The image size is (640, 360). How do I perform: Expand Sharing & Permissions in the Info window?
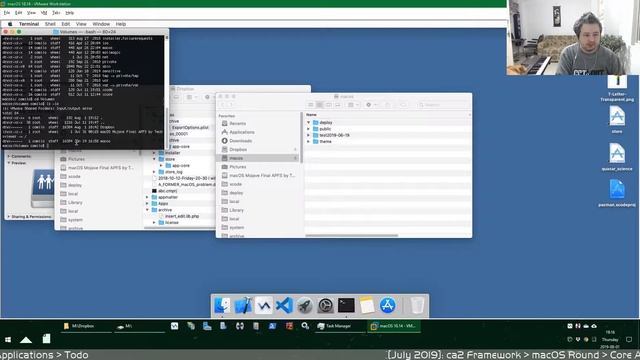point(9,217)
